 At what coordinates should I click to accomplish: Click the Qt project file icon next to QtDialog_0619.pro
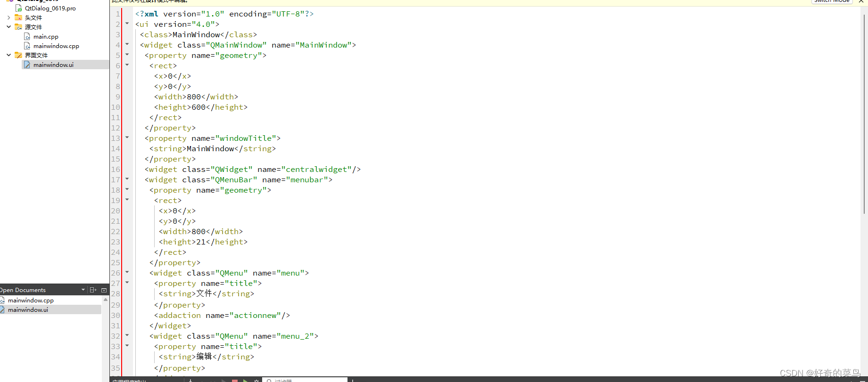tap(19, 8)
